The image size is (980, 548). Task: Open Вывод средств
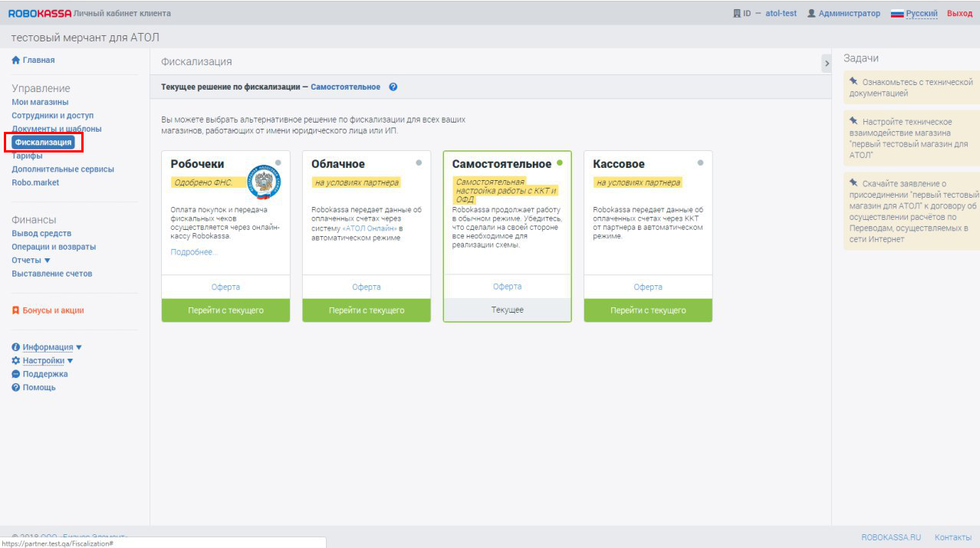click(x=41, y=233)
